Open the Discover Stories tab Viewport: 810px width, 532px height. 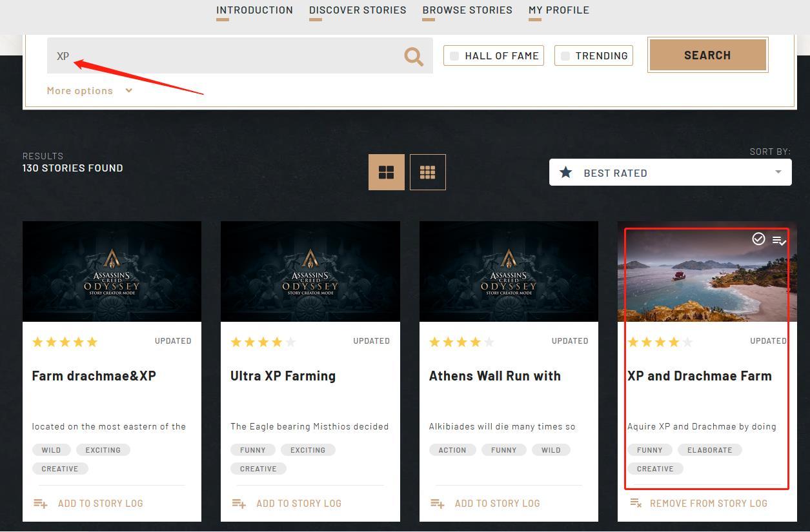point(358,10)
